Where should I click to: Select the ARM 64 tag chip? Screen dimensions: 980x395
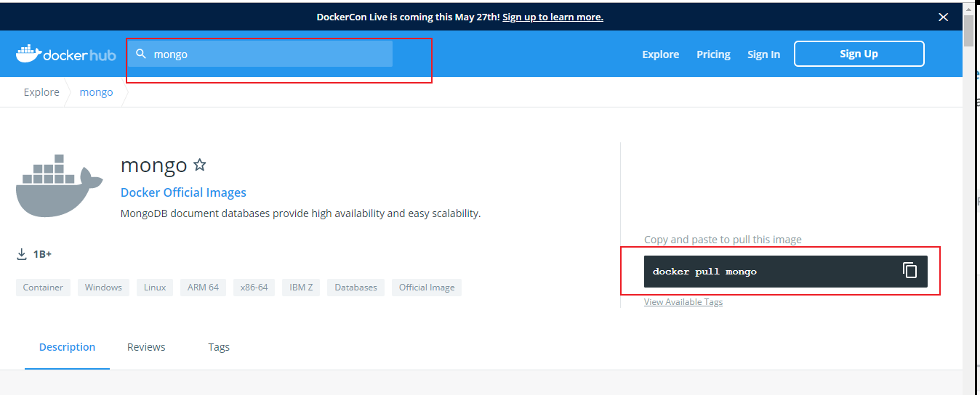[x=203, y=288]
